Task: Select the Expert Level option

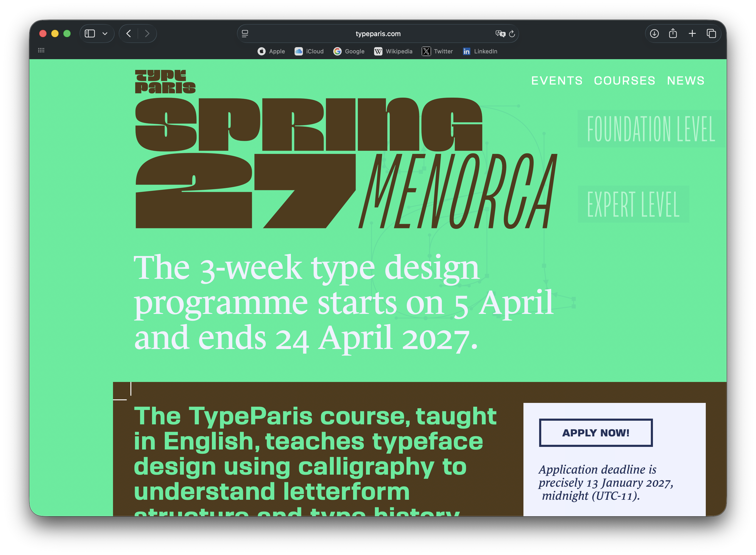Action: [634, 204]
